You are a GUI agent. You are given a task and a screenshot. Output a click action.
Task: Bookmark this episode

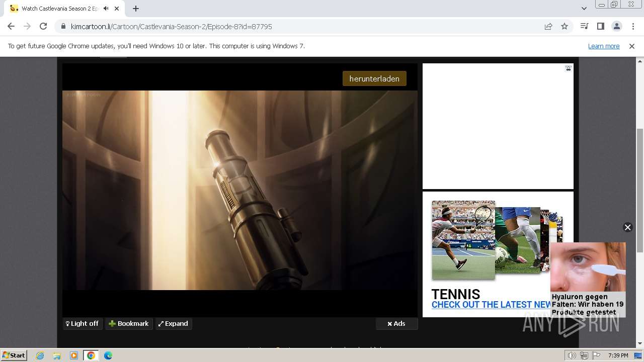click(x=129, y=324)
